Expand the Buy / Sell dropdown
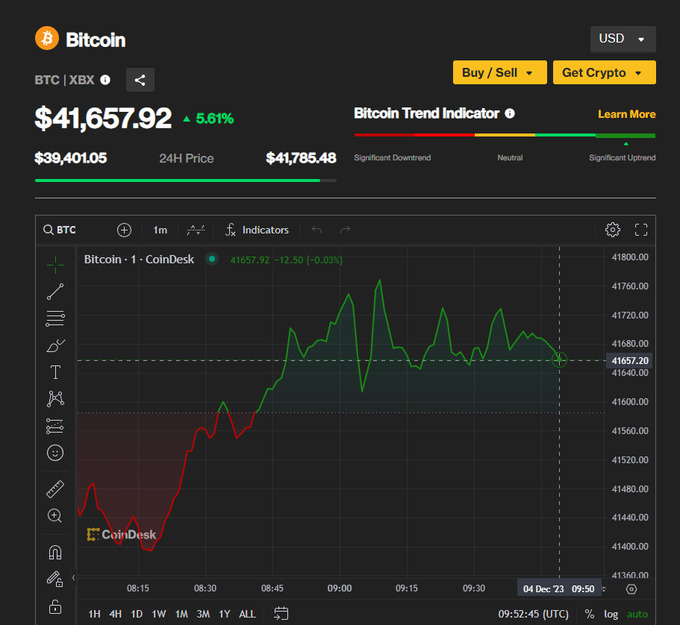Screen dimensions: 680x625 tap(499, 73)
